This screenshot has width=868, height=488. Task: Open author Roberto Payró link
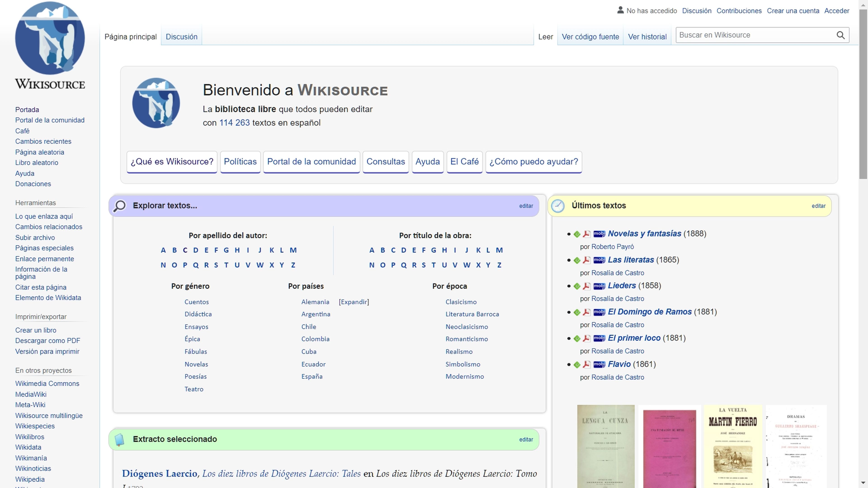(x=612, y=247)
